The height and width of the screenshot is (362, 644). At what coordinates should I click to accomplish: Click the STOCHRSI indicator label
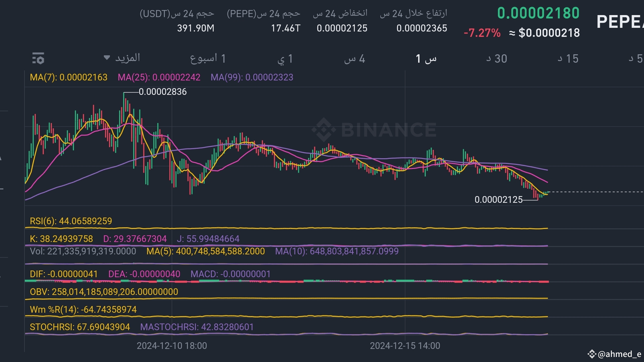point(79,327)
